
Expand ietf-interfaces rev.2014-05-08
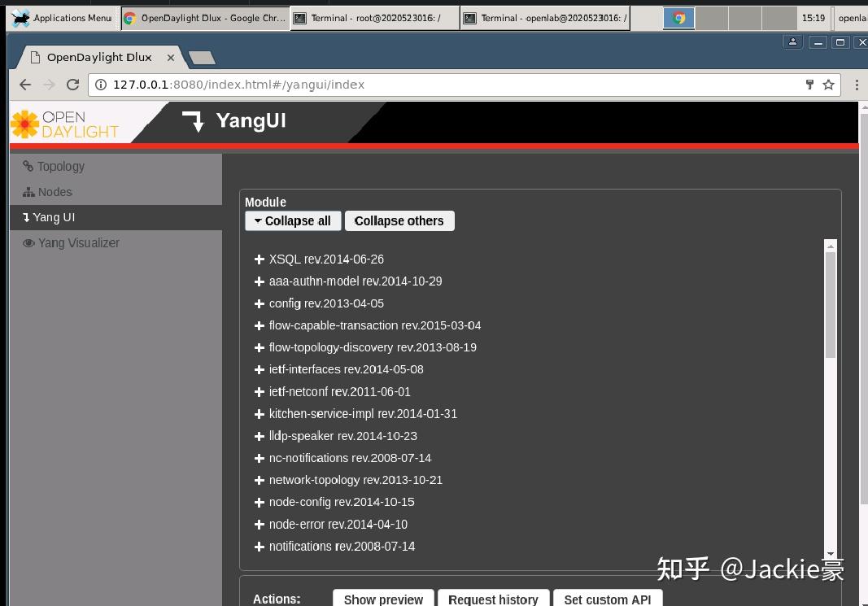point(258,369)
